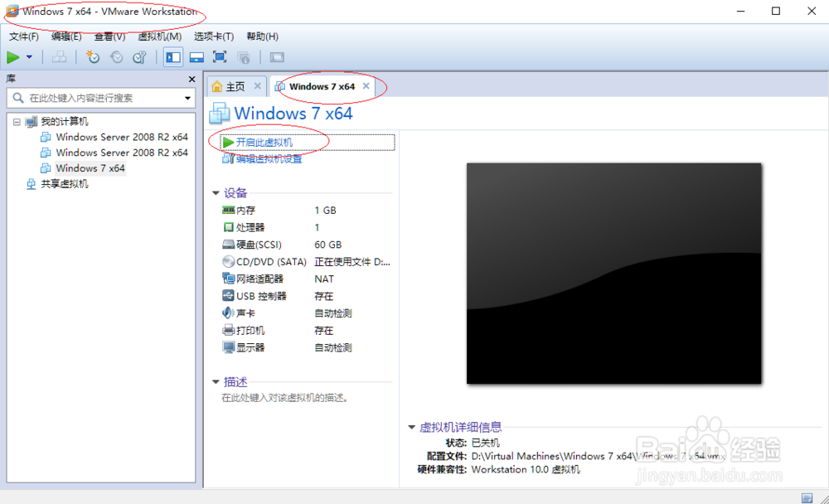Click the Show Library panel toolbar icon

pos(172,57)
